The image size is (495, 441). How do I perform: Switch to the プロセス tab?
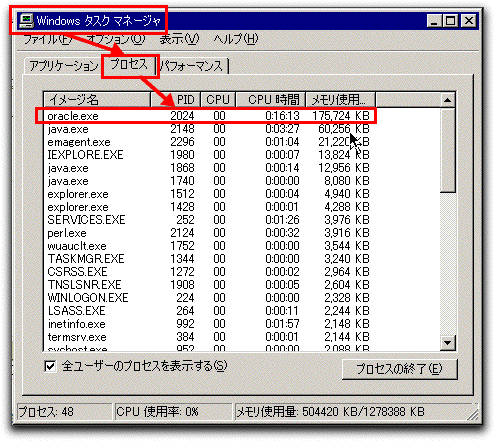coord(129,64)
